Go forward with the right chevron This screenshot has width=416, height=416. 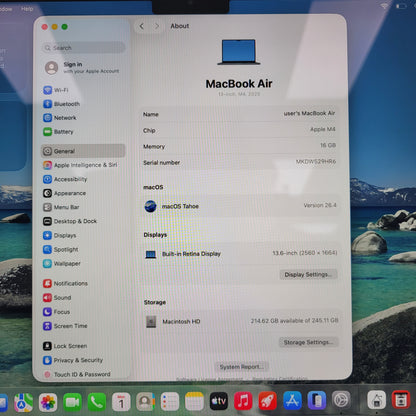tap(157, 26)
